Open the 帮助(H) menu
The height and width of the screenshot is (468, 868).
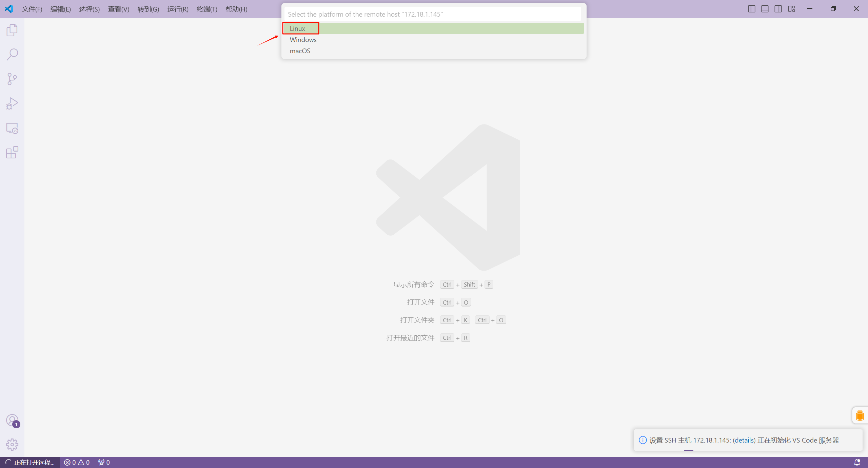click(x=236, y=9)
